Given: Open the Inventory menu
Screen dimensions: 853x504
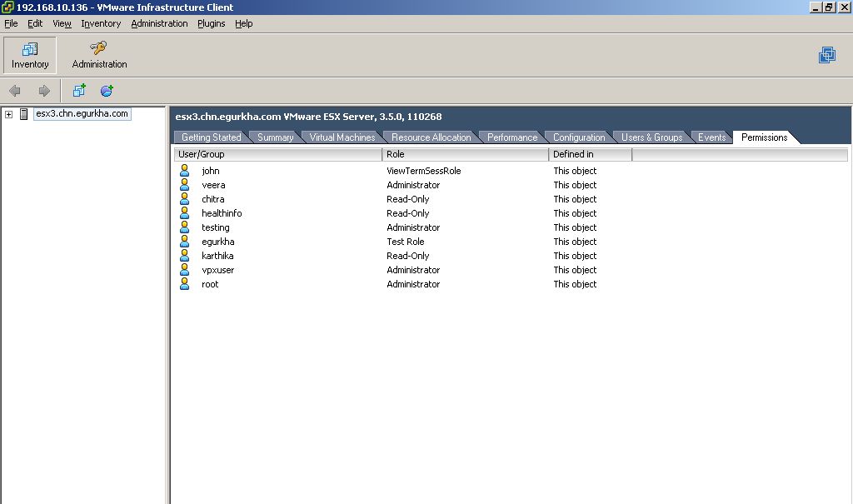Looking at the screenshot, I should [101, 23].
